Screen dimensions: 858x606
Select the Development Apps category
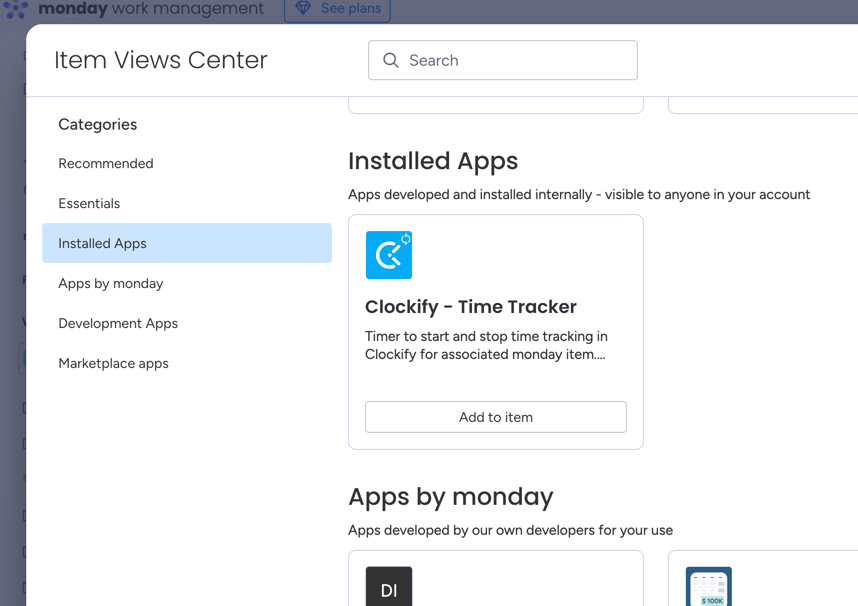(x=187, y=323)
